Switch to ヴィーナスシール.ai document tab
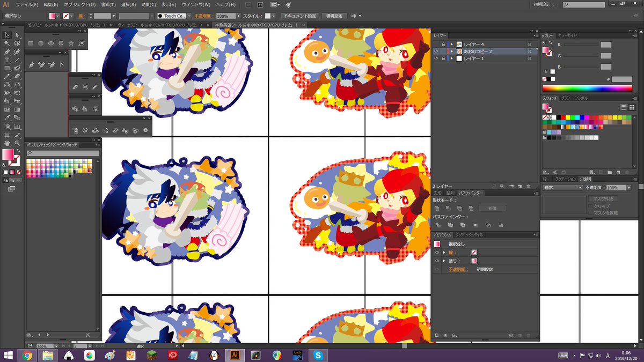 click(x=160, y=25)
